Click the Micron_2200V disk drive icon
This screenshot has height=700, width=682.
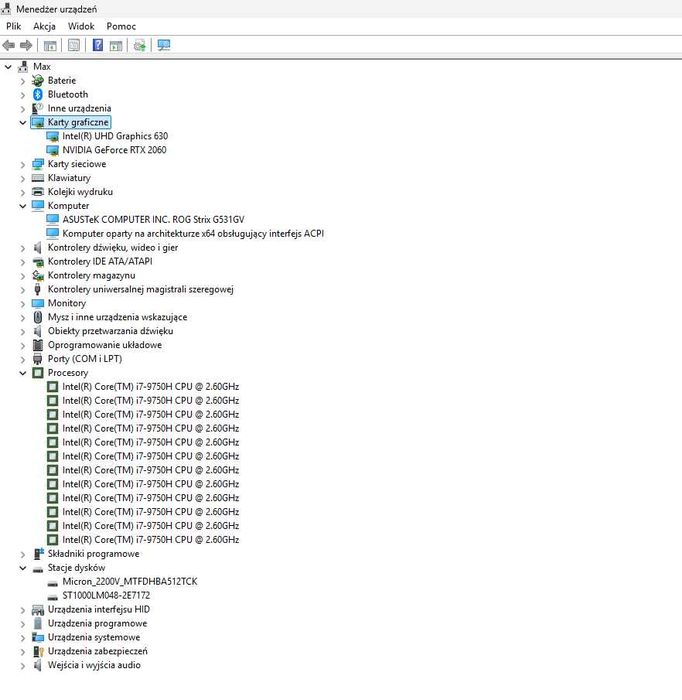(x=53, y=583)
